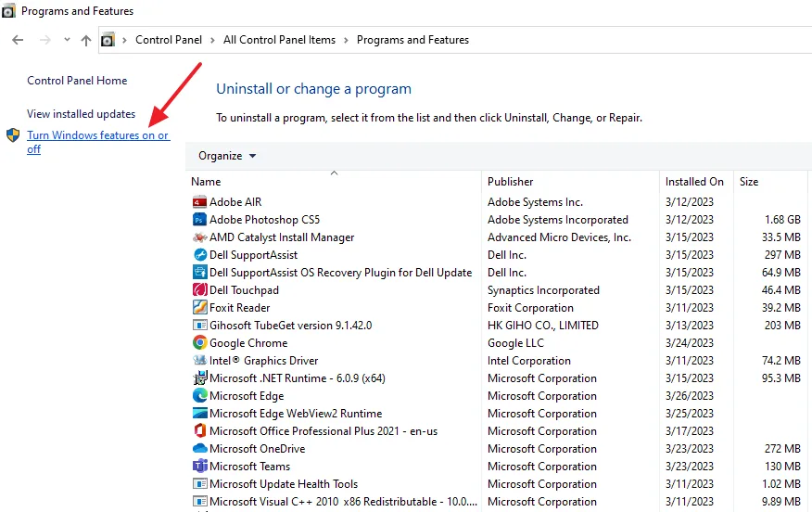
Task: Go back with the left arrow button
Action: coord(18,40)
